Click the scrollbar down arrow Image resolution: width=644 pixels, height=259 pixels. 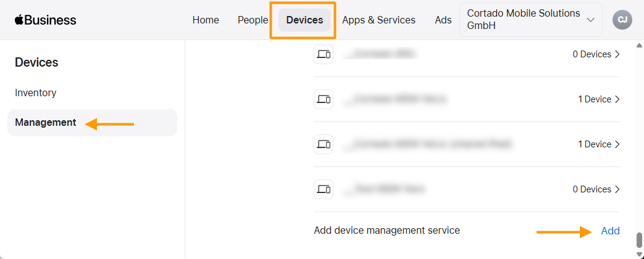(638, 254)
